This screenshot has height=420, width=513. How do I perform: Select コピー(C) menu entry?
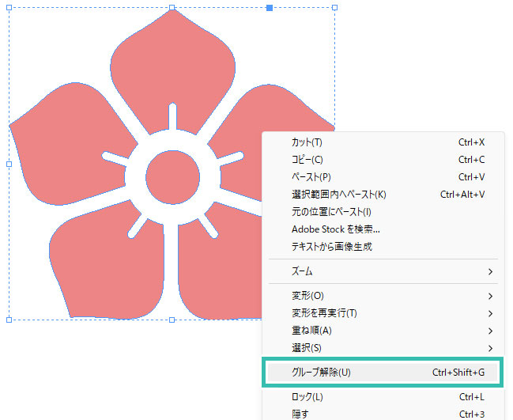click(x=383, y=160)
